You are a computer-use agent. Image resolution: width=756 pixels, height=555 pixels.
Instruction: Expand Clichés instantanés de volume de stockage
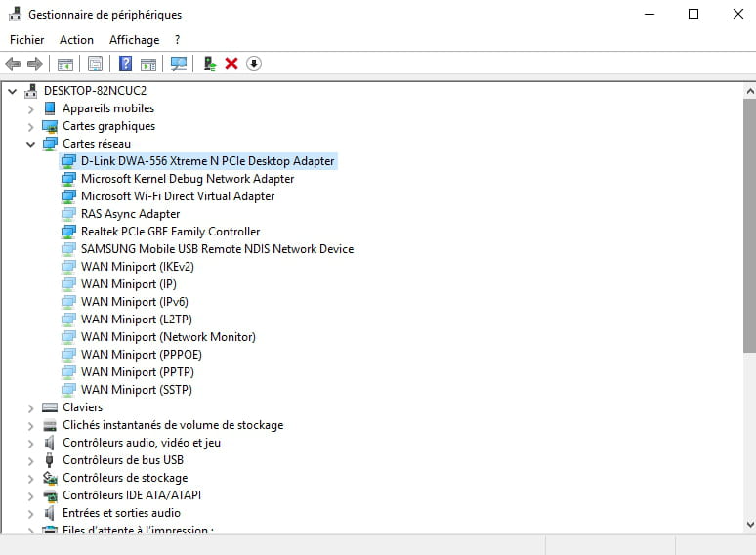[31, 426]
